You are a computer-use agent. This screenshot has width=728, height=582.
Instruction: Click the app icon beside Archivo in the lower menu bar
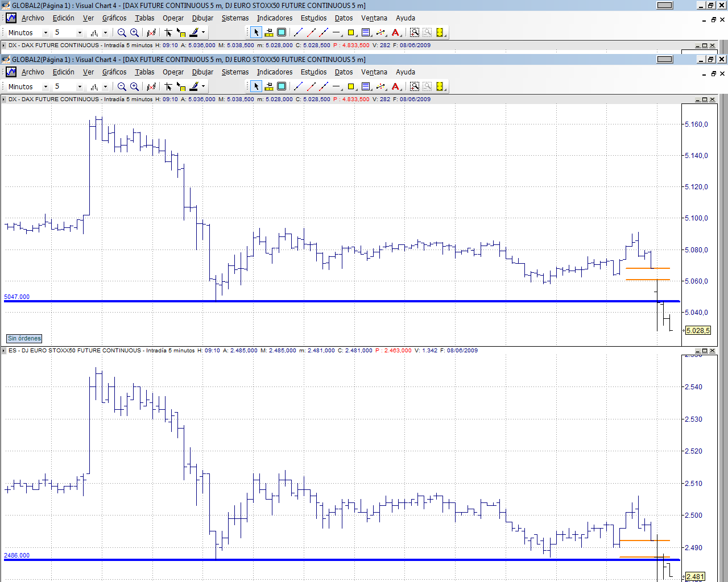pos(11,72)
